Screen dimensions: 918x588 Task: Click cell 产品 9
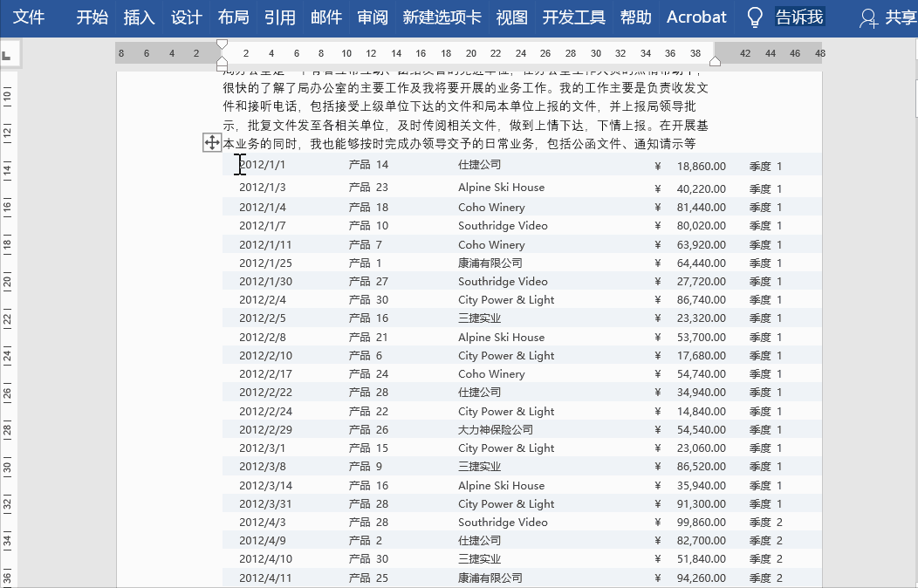(x=366, y=467)
